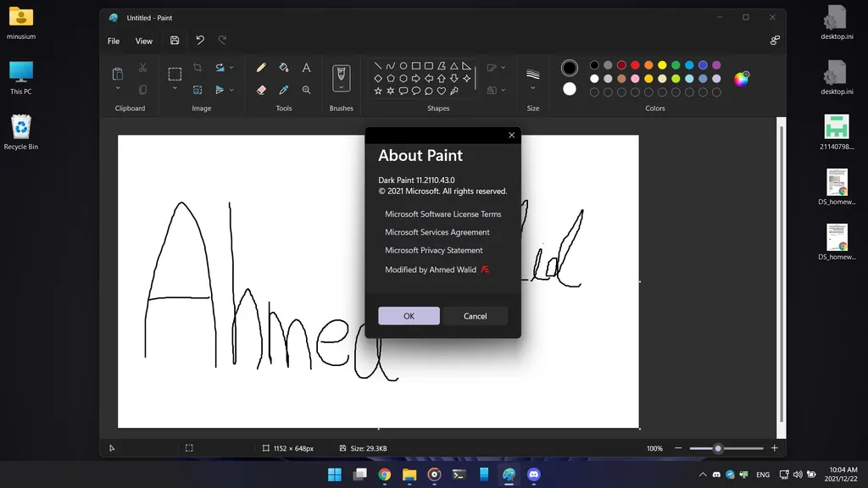Image resolution: width=868 pixels, height=488 pixels.
Task: Open Microsoft Privacy Statement link
Action: pos(433,251)
